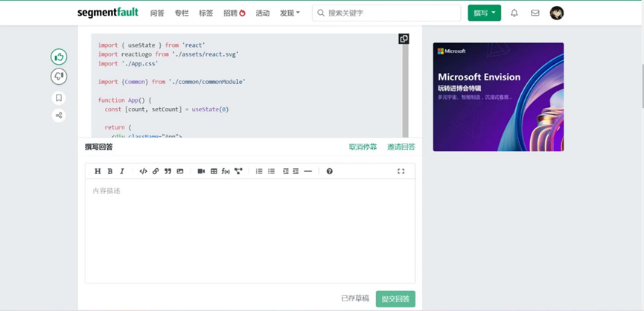644x311 pixels.
Task: Insert an image in the editor
Action: [180, 171]
